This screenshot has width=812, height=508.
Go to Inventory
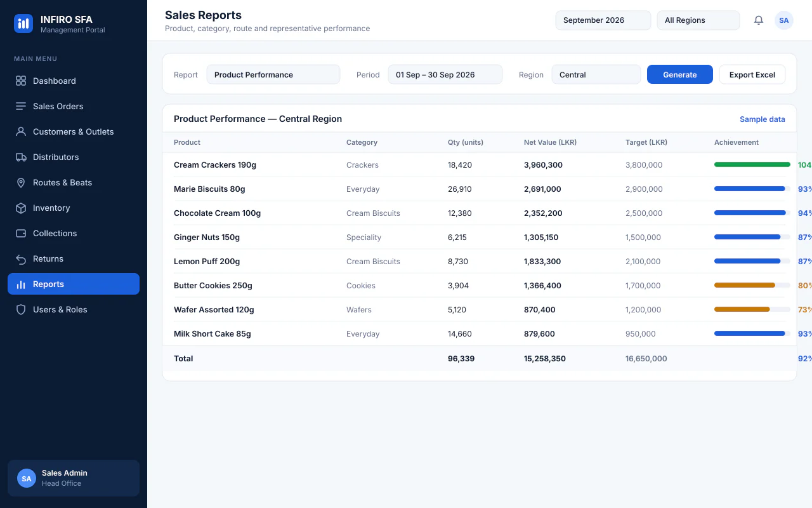click(74, 208)
